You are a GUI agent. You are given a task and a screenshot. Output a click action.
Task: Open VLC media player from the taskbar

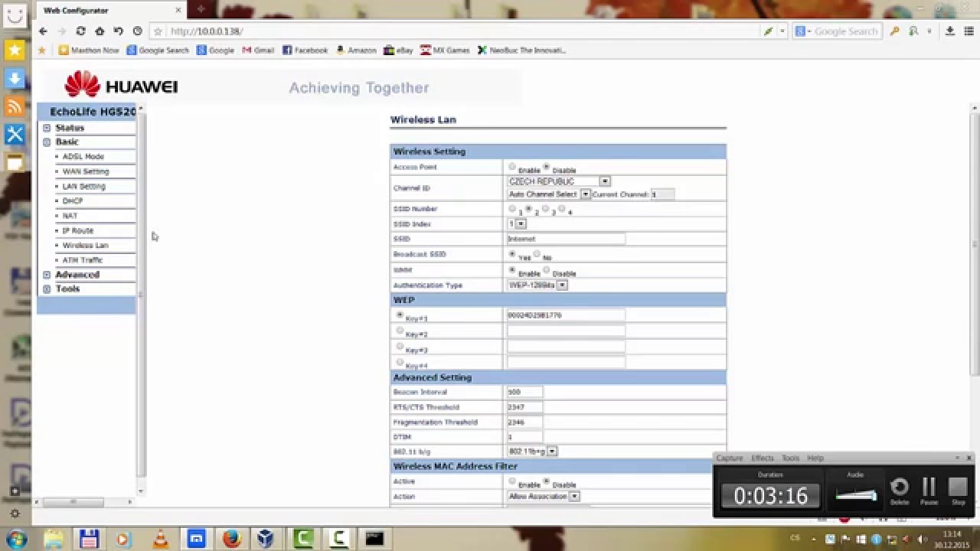point(161,539)
